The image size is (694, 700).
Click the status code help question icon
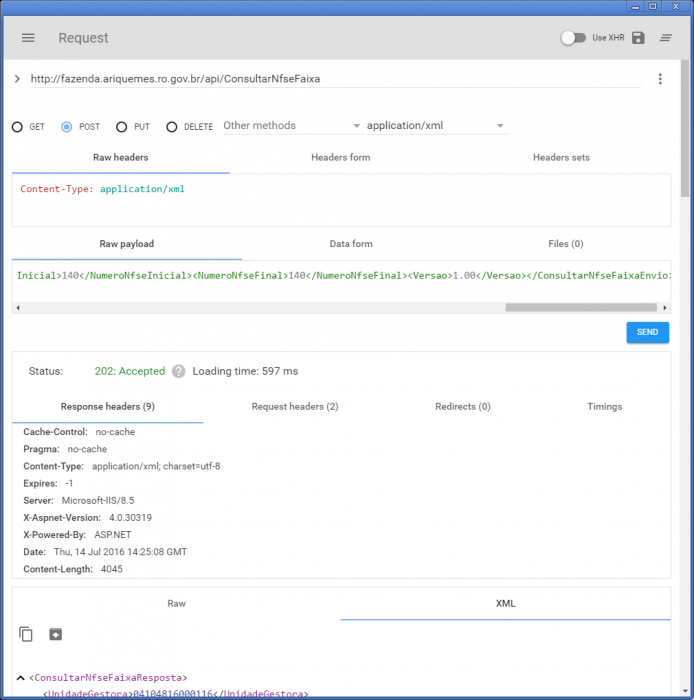pos(179,371)
